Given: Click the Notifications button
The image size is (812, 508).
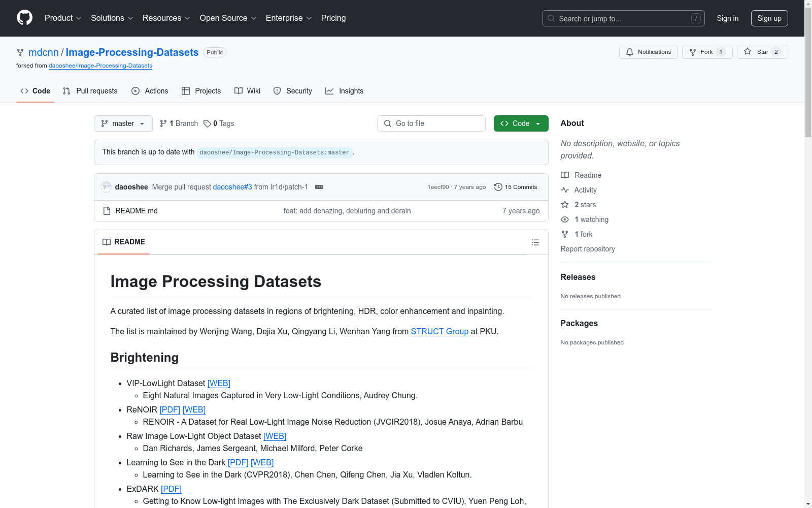Looking at the screenshot, I should 649,52.
